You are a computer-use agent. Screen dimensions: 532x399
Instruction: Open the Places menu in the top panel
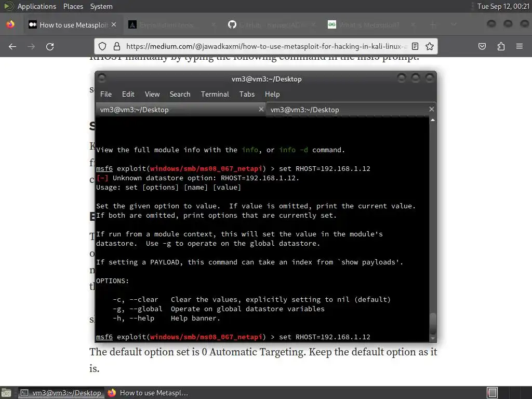[73, 6]
